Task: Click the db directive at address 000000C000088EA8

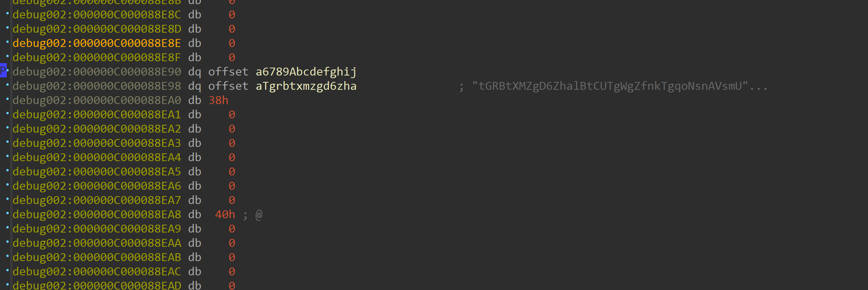Action: point(194,214)
